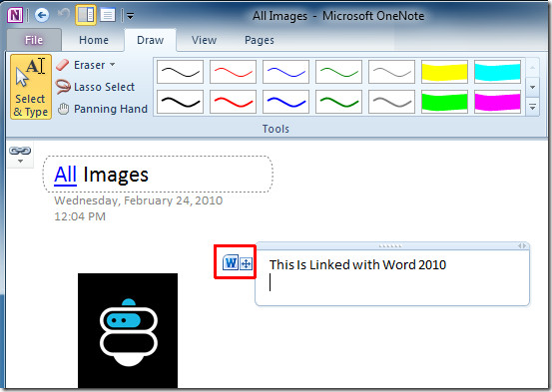The height and width of the screenshot is (392, 552).
Task: Activate the Select & Type tool
Action: click(x=31, y=87)
